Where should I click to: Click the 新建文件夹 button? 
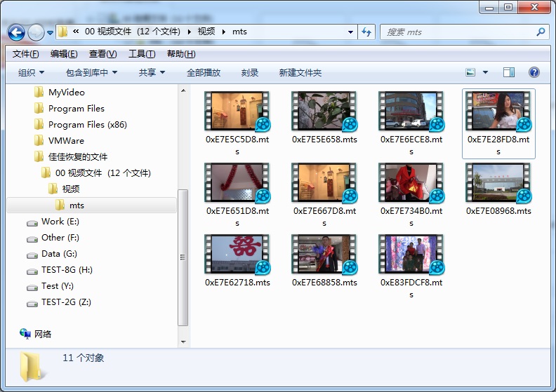point(300,72)
